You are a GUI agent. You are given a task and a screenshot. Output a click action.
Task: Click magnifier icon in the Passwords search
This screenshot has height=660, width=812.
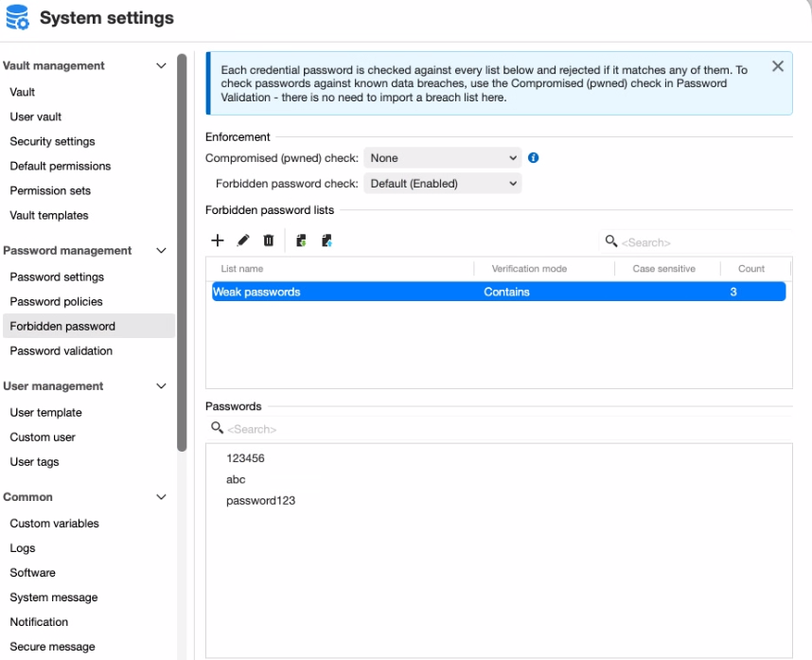pos(217,428)
